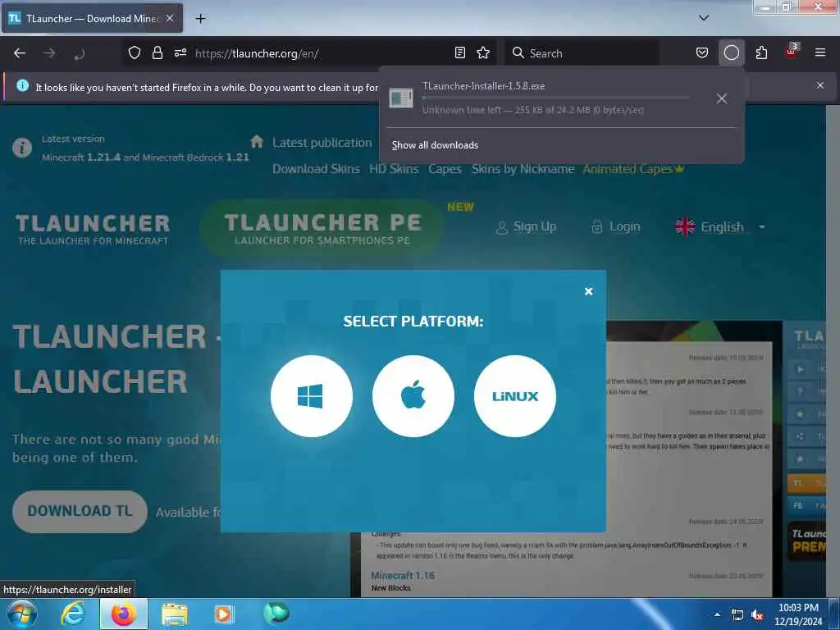Open the Minecraft 1.16 article link
Screen dimensions: 840x630
coord(403,575)
